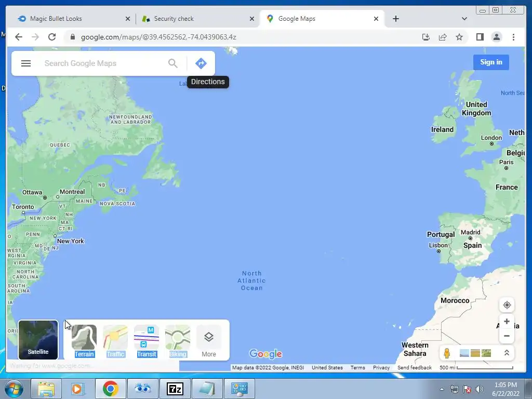532x399 pixels.
Task: Toggle the Terrain layer
Action: pos(84,341)
